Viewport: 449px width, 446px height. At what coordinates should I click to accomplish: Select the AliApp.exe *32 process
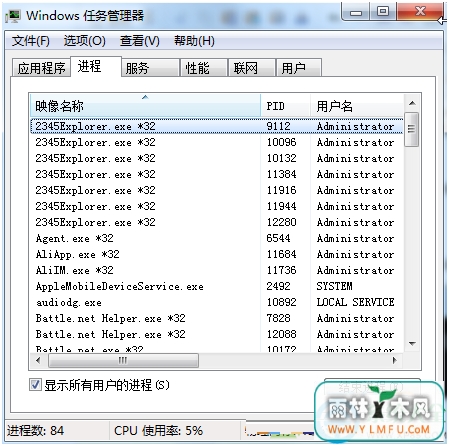click(217, 254)
